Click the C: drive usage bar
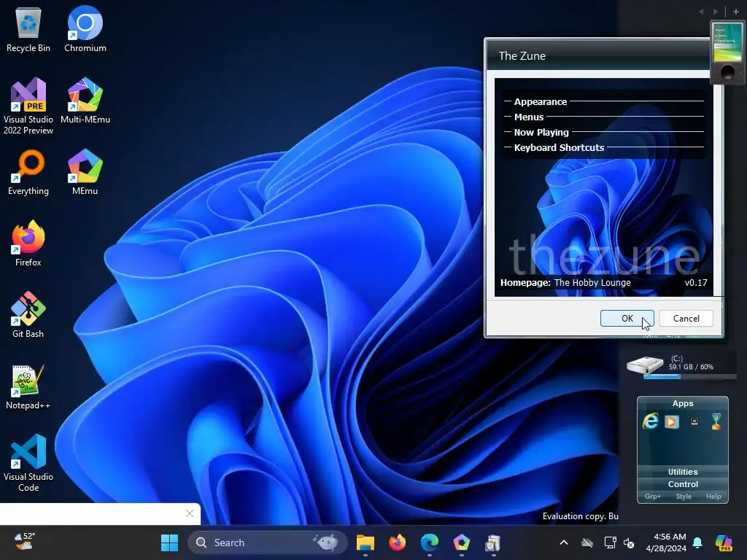The width and height of the screenshot is (747, 560). (690, 377)
